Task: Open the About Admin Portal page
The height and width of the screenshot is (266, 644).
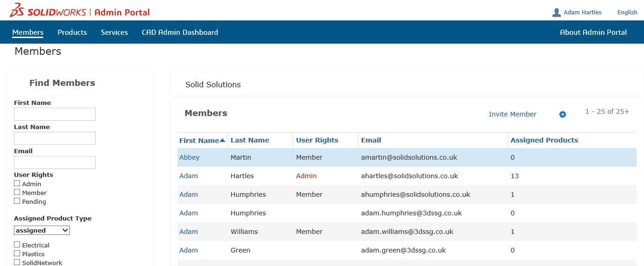Action: tap(593, 32)
